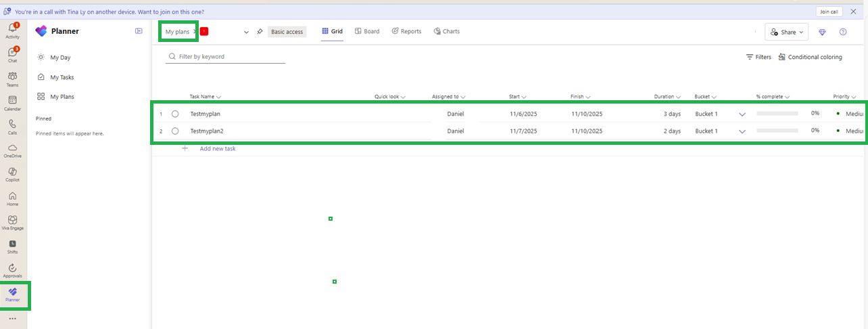The height and width of the screenshot is (329, 868).
Task: Dismiss the call notification banner
Action: pos(853,12)
